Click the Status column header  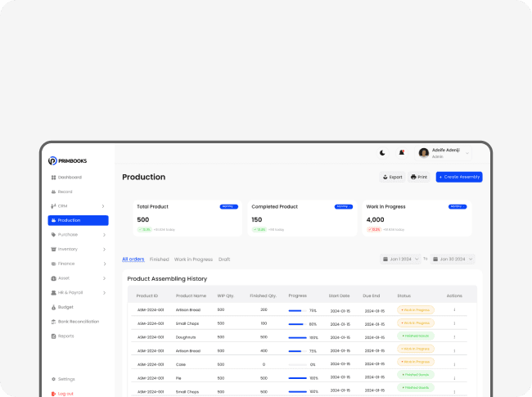click(x=404, y=295)
